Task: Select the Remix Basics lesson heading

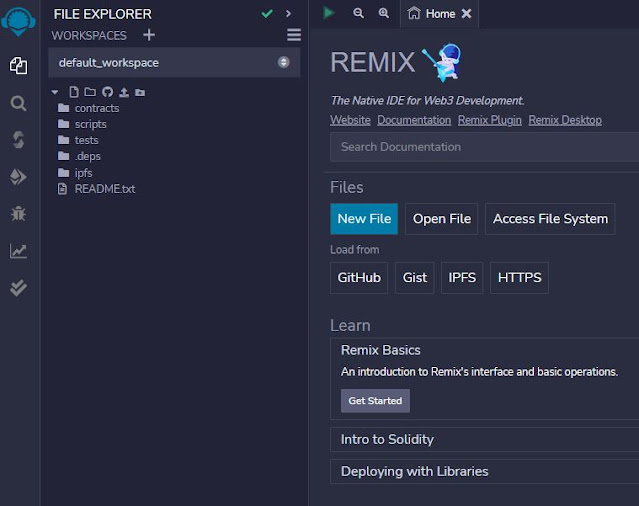Action: (x=381, y=350)
